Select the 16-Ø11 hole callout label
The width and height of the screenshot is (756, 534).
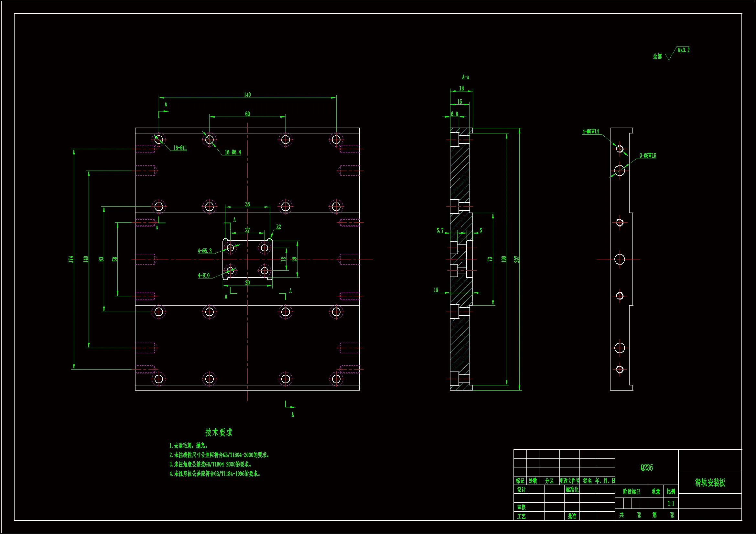click(180, 148)
